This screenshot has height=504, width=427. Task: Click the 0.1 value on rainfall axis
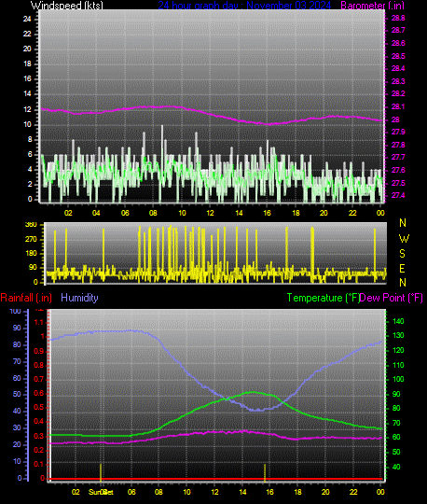point(38,465)
